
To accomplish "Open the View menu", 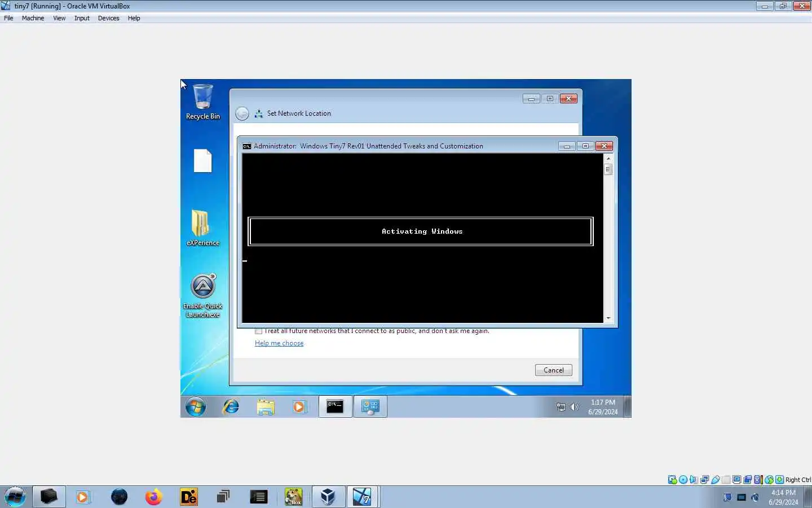I will (x=59, y=18).
